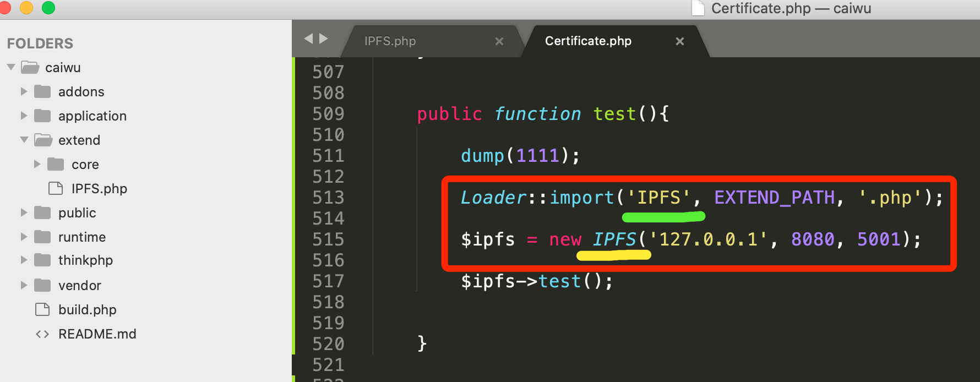Select the thinkphp folder label
The width and height of the screenshot is (980, 382).
85,260
